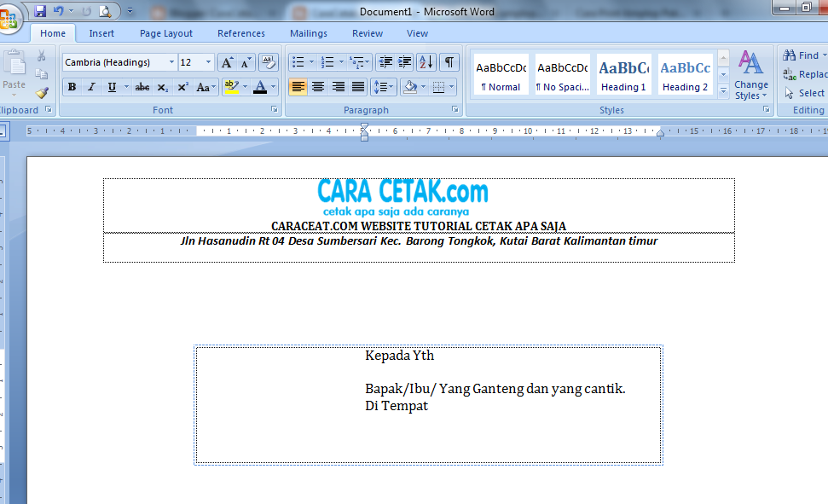Apply paragraph shading fill
828x504 pixels.
410,87
